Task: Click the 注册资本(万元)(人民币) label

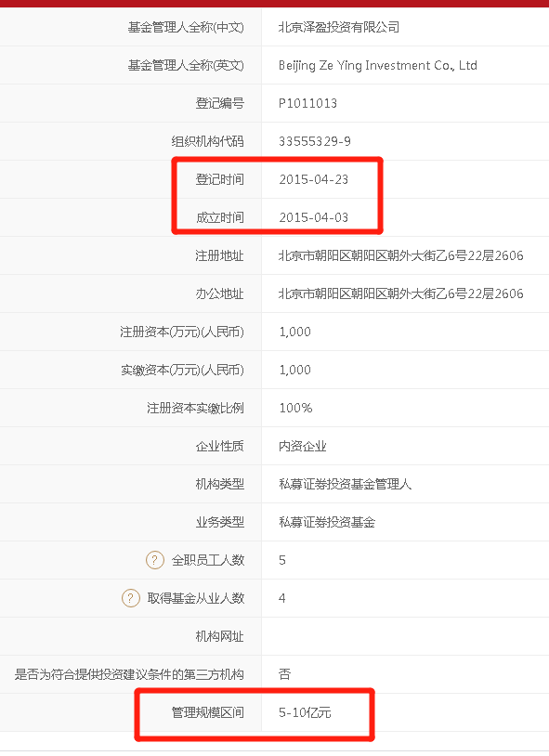Action: click(x=182, y=332)
